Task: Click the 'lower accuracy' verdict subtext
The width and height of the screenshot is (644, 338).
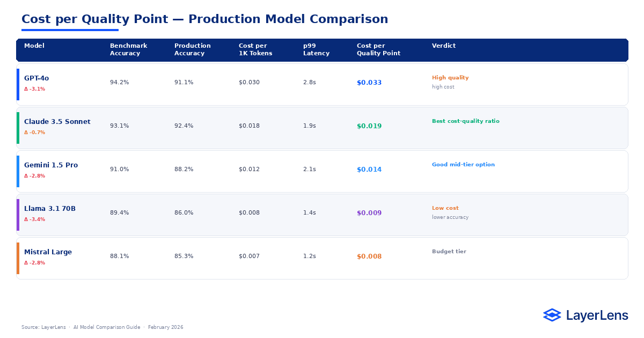Action: pos(450,217)
